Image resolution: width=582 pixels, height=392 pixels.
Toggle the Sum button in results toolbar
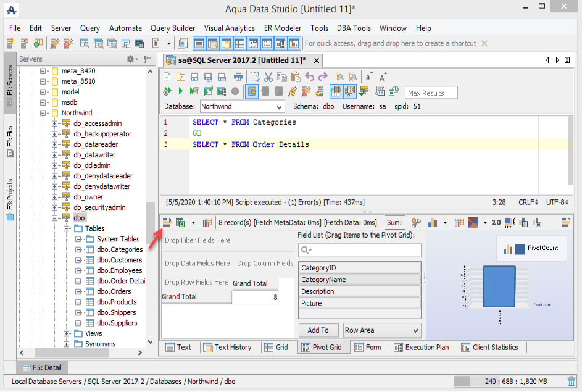[394, 222]
